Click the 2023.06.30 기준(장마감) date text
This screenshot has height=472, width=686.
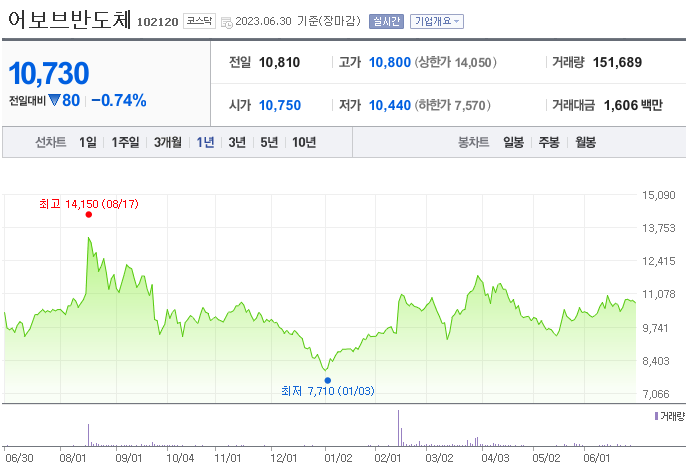coord(298,21)
